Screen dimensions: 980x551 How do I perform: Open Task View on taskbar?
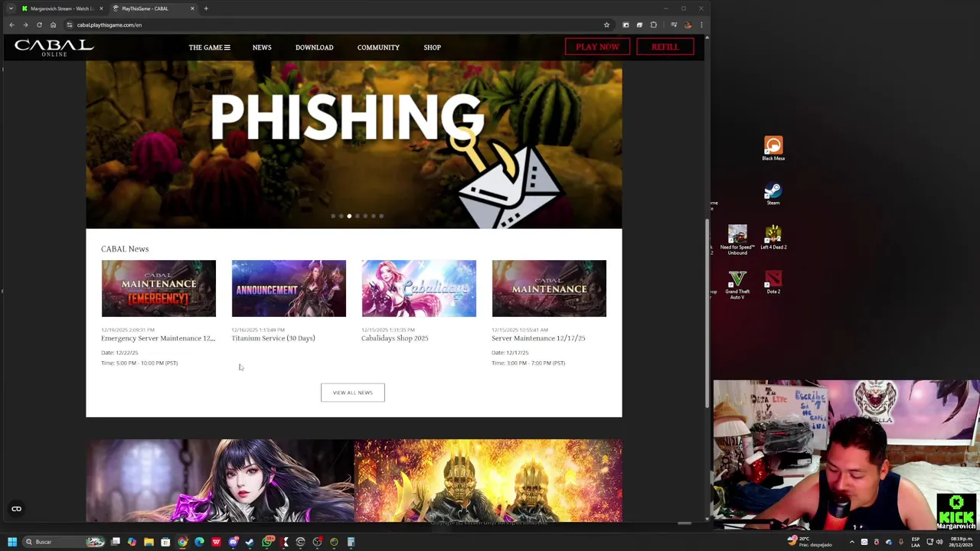tap(116, 542)
